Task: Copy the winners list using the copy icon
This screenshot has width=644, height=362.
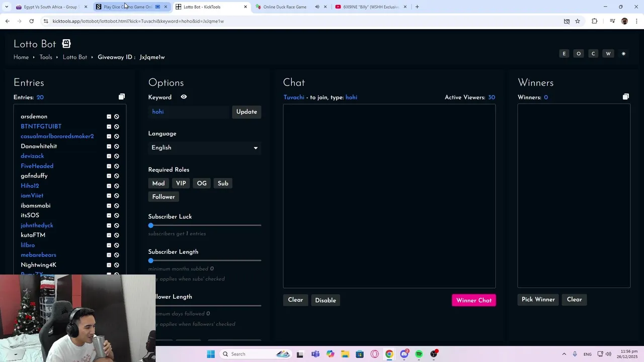Action: 625,97
